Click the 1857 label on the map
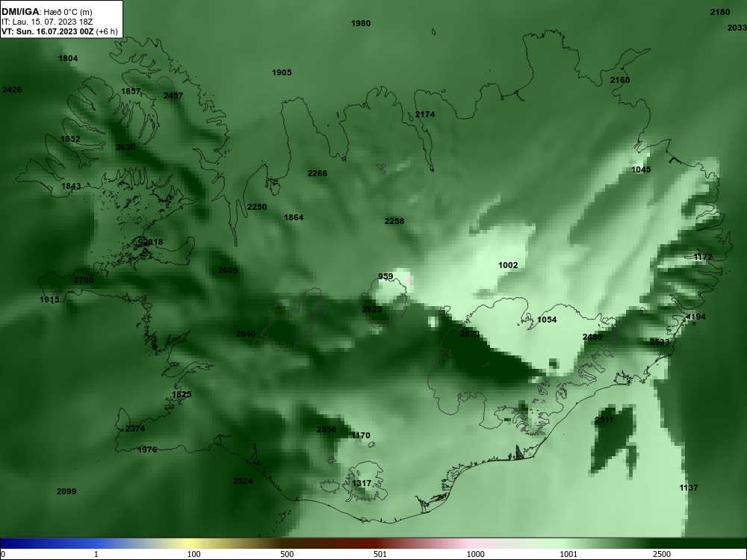 pos(131,91)
